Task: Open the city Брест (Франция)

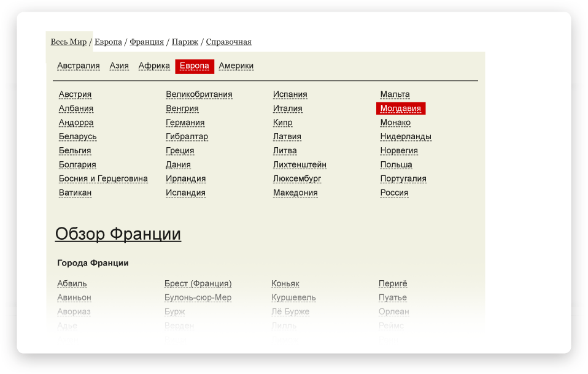Action: coord(198,283)
